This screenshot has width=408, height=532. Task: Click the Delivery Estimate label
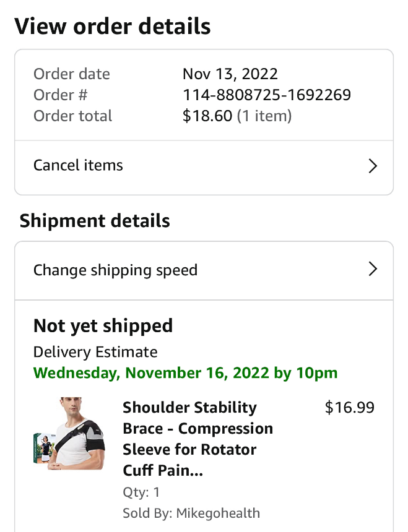click(95, 352)
